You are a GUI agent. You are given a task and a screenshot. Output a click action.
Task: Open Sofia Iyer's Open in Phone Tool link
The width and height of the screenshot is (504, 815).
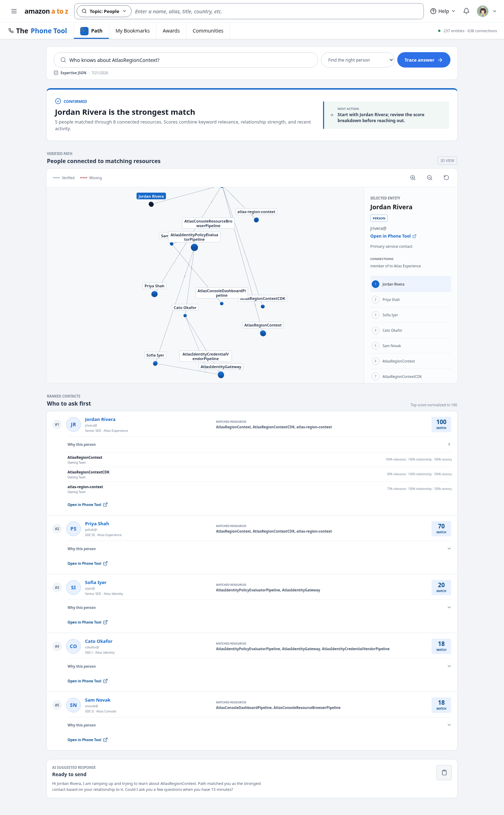87,622
